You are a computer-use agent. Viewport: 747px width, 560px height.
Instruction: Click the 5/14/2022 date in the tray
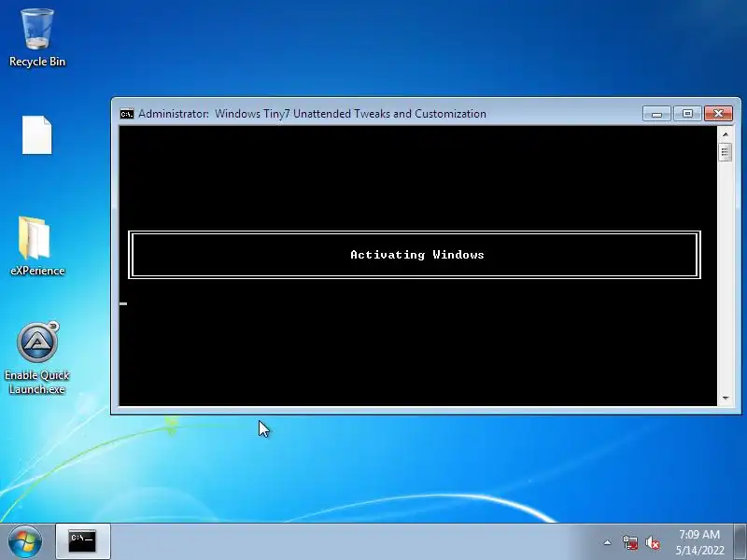699,551
